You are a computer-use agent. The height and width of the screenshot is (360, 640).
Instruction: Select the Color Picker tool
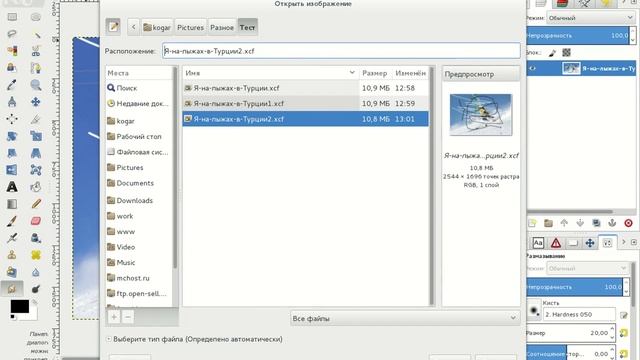click(x=12, y=84)
